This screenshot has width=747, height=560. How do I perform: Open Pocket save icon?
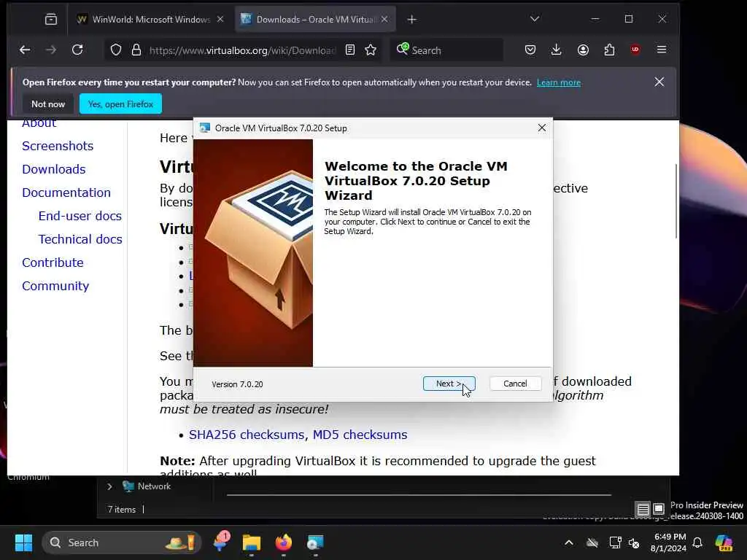pyautogui.click(x=530, y=50)
